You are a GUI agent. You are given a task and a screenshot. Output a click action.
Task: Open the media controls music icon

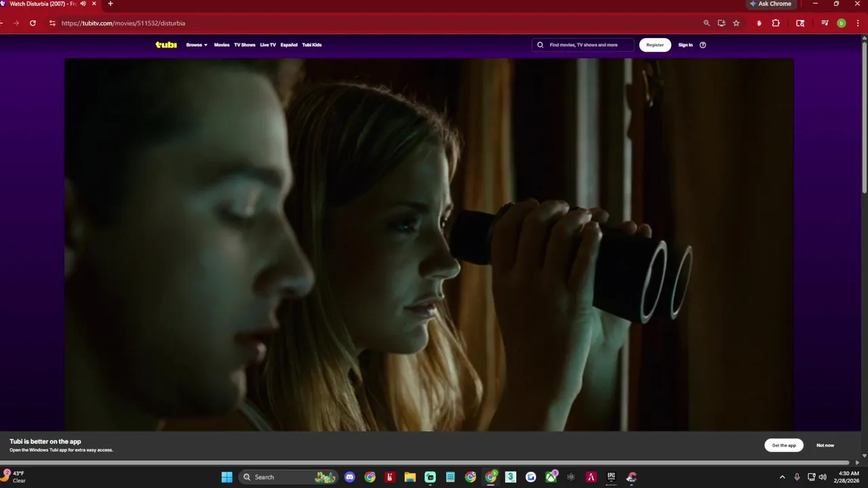(825, 23)
